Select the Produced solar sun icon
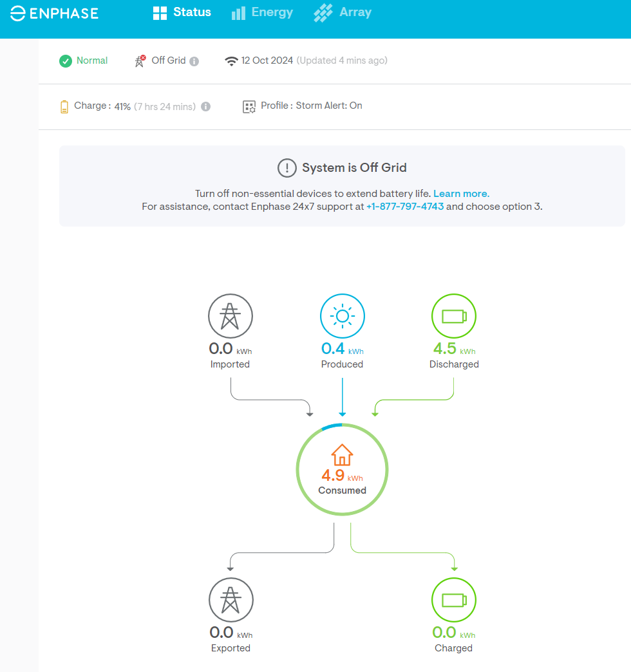The image size is (631, 672). pos(342,316)
